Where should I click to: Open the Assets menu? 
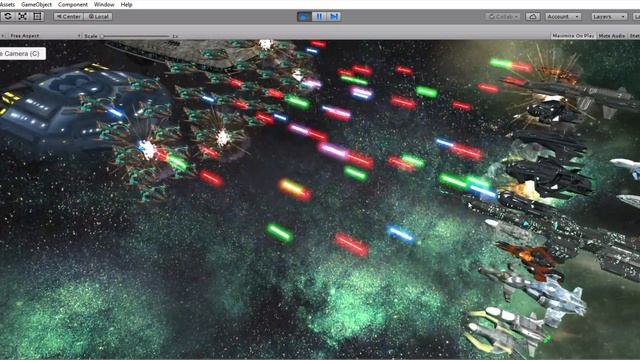7,4
